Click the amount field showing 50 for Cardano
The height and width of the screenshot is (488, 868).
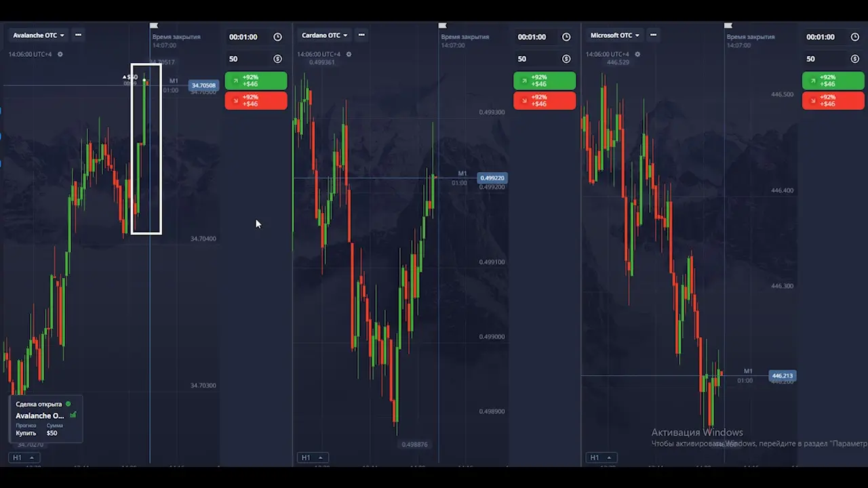pos(536,59)
